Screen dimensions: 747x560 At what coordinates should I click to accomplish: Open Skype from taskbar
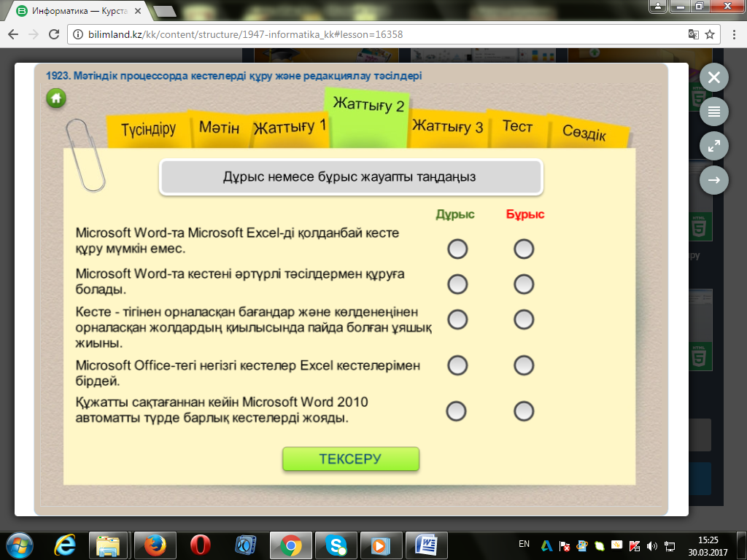tap(336, 545)
